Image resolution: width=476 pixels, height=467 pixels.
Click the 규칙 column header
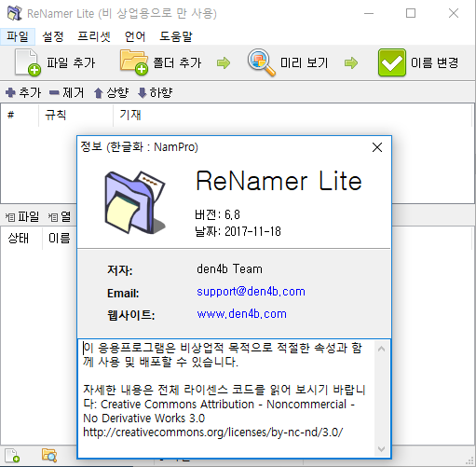coord(75,116)
